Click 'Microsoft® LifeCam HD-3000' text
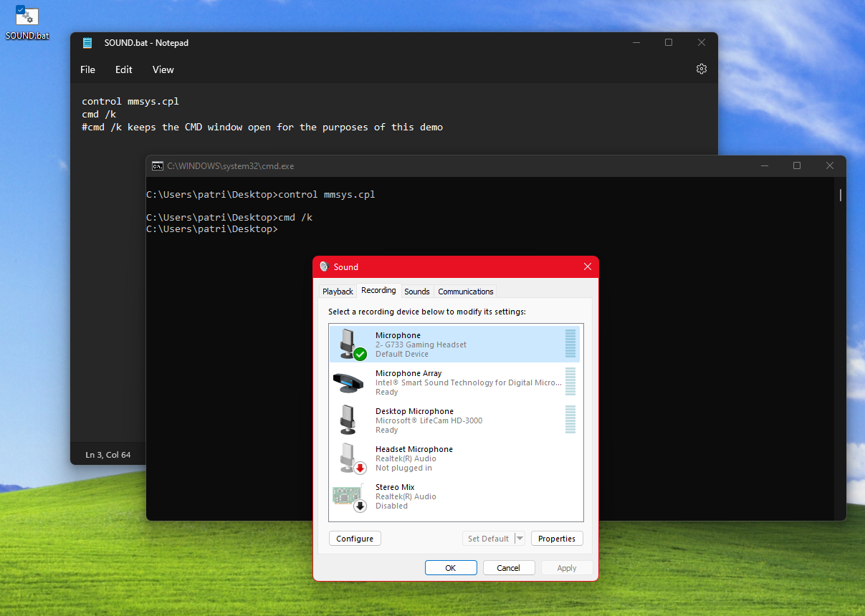 [429, 420]
